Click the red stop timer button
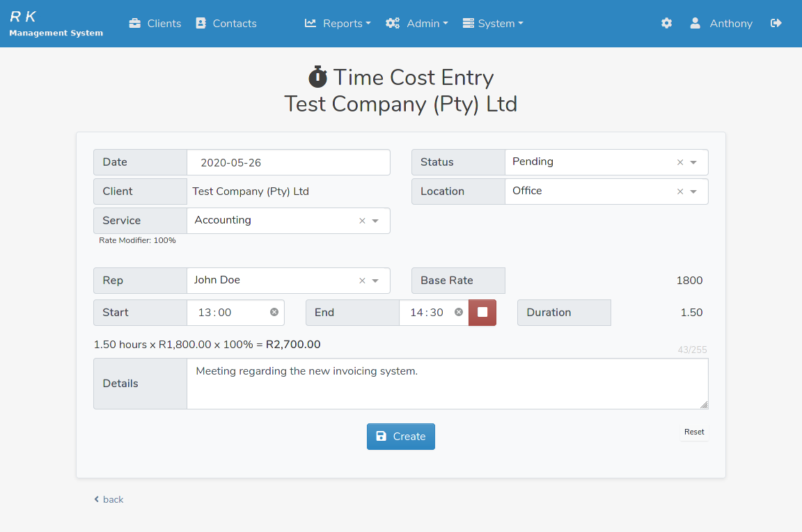The height and width of the screenshot is (532, 802). click(482, 313)
